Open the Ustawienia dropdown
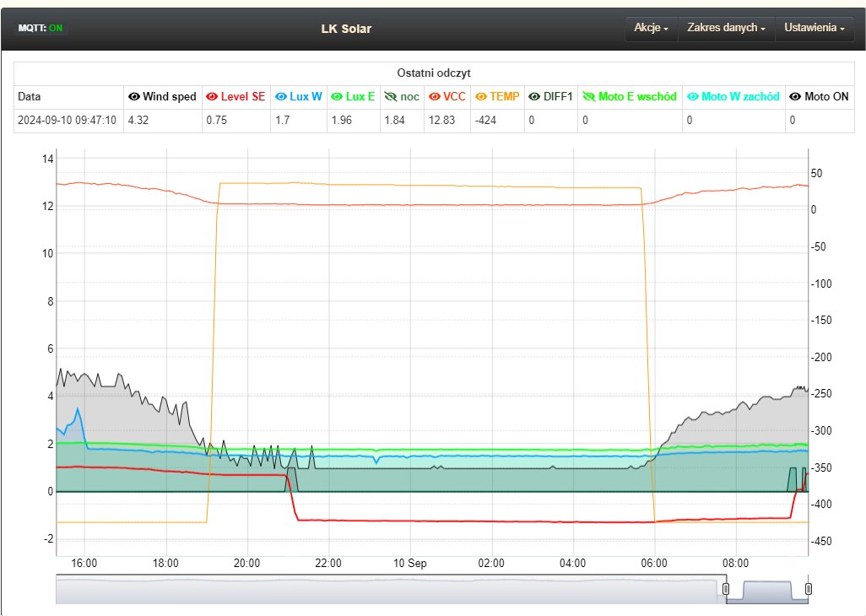This screenshot has width=866, height=616. [x=814, y=28]
